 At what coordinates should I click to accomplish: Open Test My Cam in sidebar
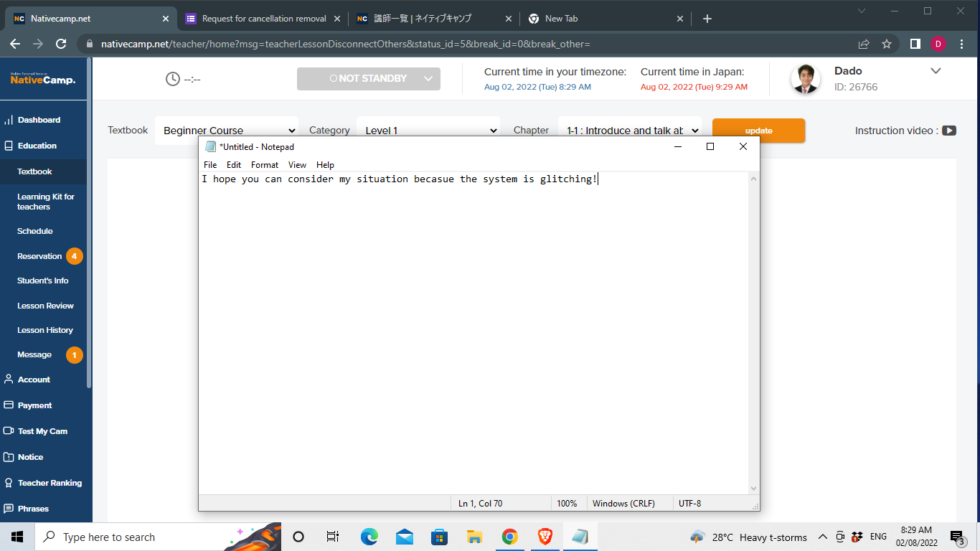point(42,431)
